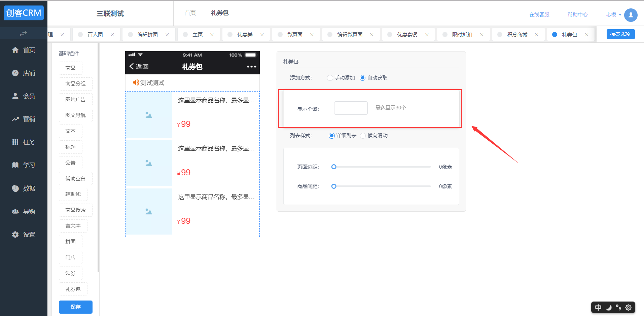Add the 礼券包 component button
Screen dimensions: 644x316
tap(73, 289)
